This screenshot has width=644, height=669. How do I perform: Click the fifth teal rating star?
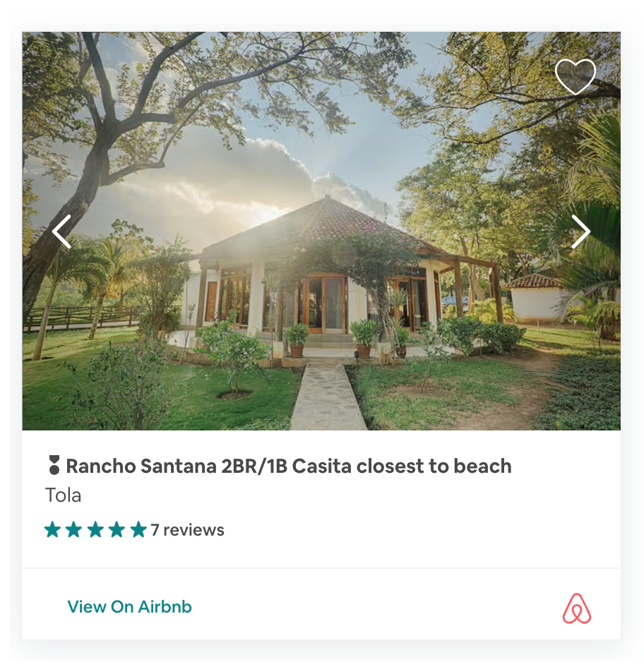click(138, 529)
